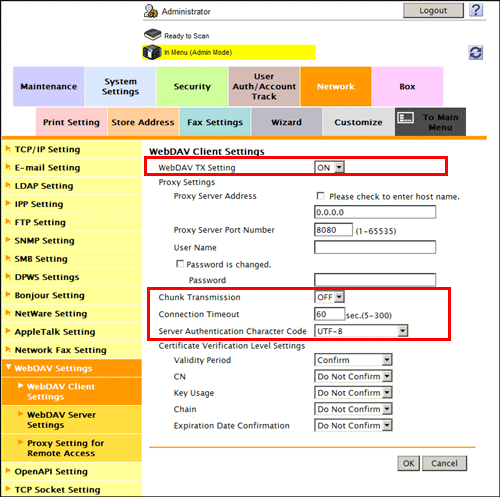Click the OK button
The width and height of the screenshot is (500, 497).
[x=409, y=463]
